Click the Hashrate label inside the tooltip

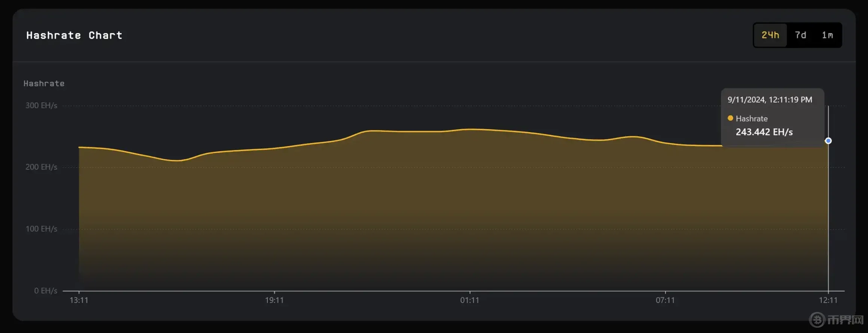click(752, 119)
